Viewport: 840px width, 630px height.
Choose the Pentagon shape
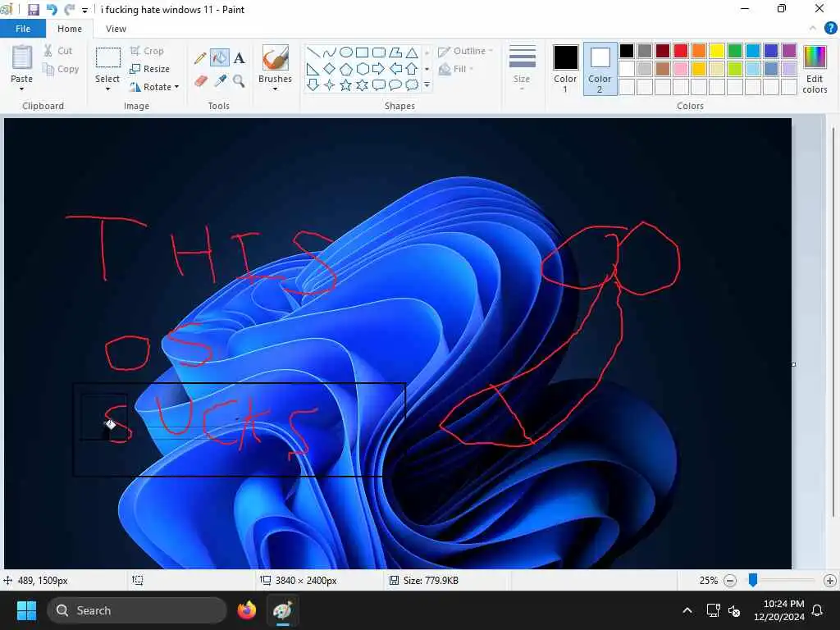[346, 69]
